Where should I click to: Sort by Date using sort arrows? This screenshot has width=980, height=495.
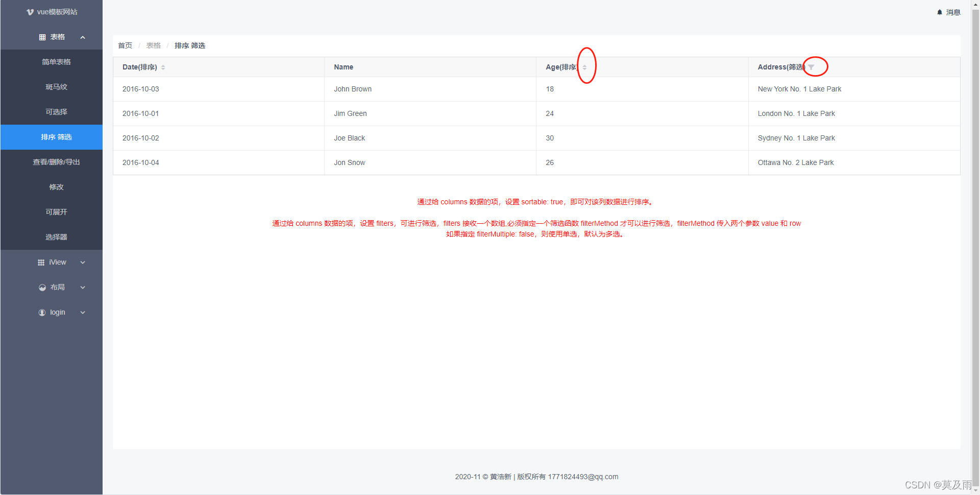pyautogui.click(x=163, y=67)
